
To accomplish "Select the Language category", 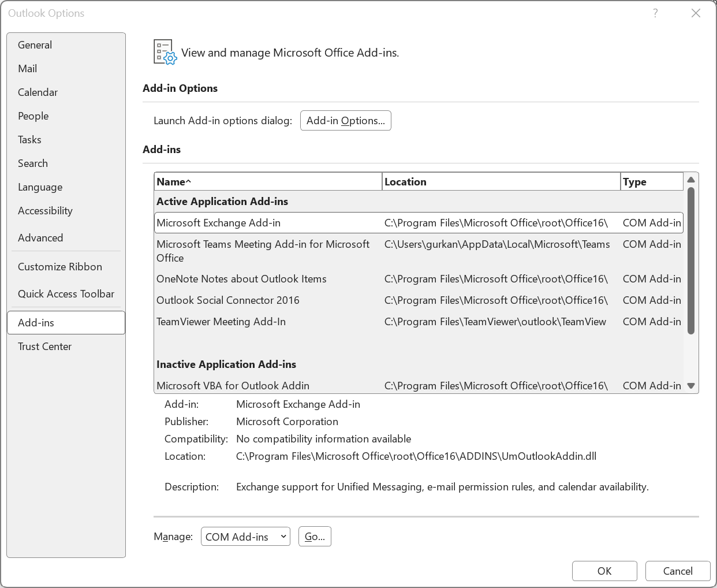I will click(x=66, y=187).
